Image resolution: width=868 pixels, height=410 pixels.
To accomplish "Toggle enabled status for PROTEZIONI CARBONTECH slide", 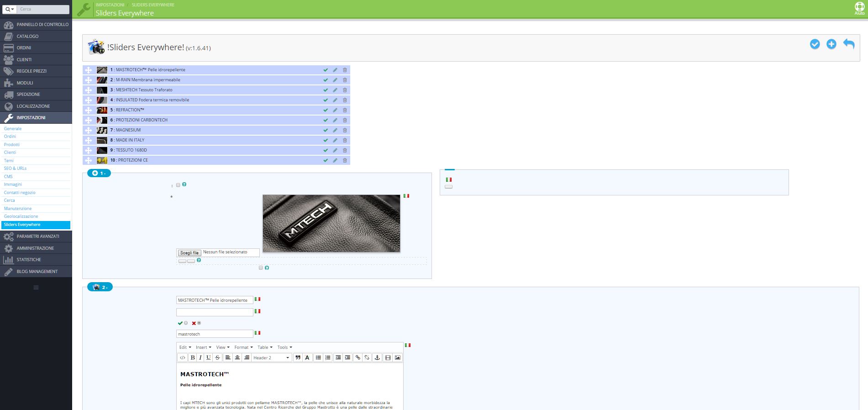I will click(x=326, y=120).
